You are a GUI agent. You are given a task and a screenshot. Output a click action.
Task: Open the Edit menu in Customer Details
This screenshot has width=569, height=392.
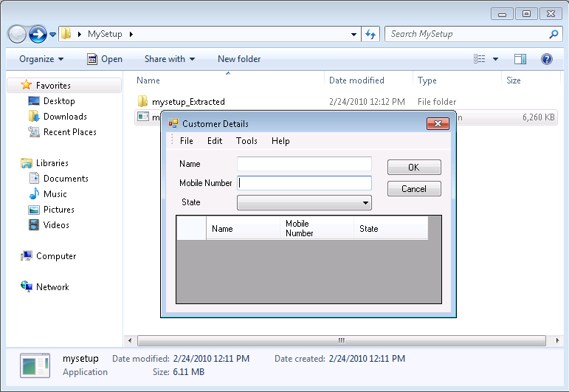pyautogui.click(x=215, y=141)
